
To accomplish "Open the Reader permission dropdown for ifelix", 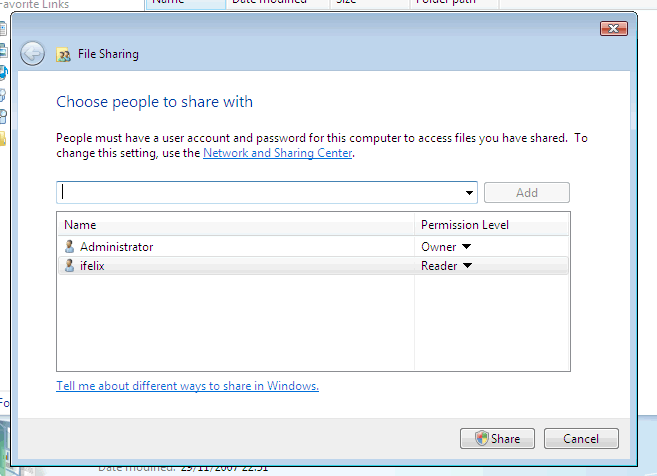I will coord(467,266).
